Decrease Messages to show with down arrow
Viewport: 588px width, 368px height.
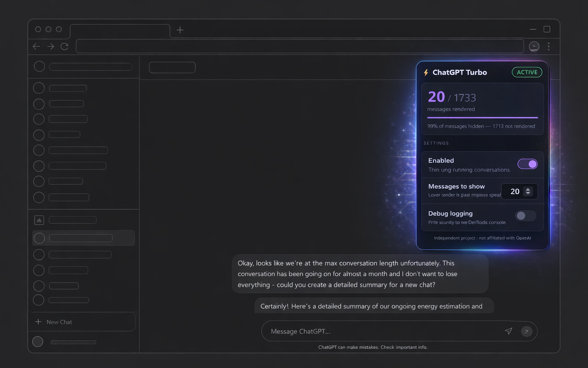click(528, 194)
